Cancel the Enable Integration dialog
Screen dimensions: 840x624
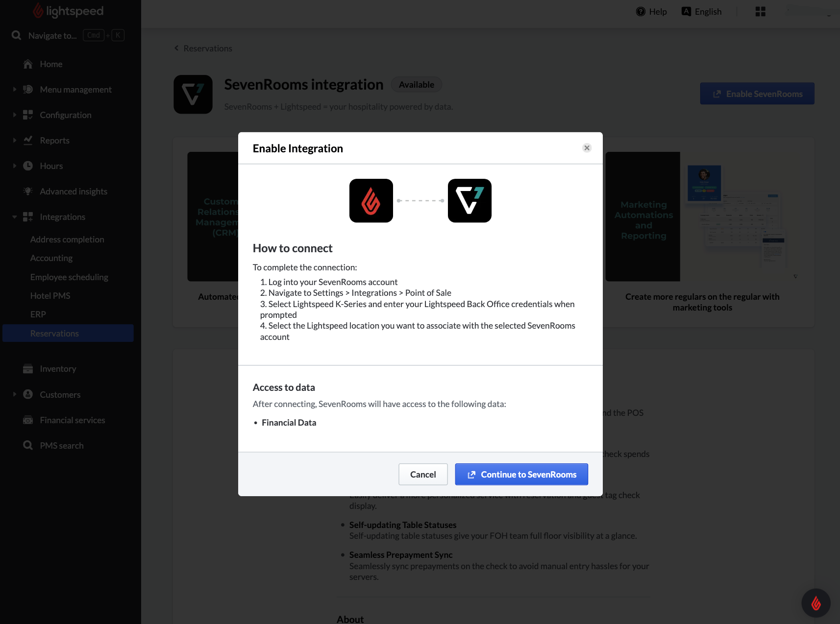[x=422, y=474]
